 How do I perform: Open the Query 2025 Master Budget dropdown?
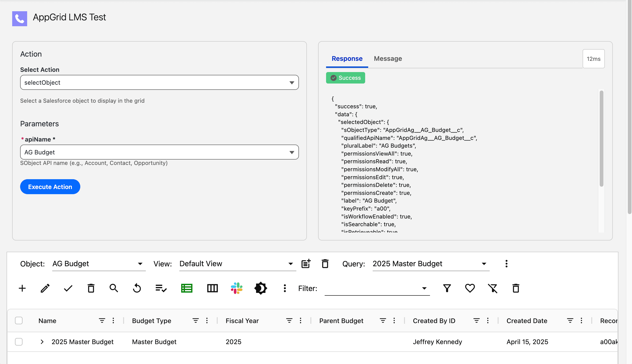pos(431,264)
